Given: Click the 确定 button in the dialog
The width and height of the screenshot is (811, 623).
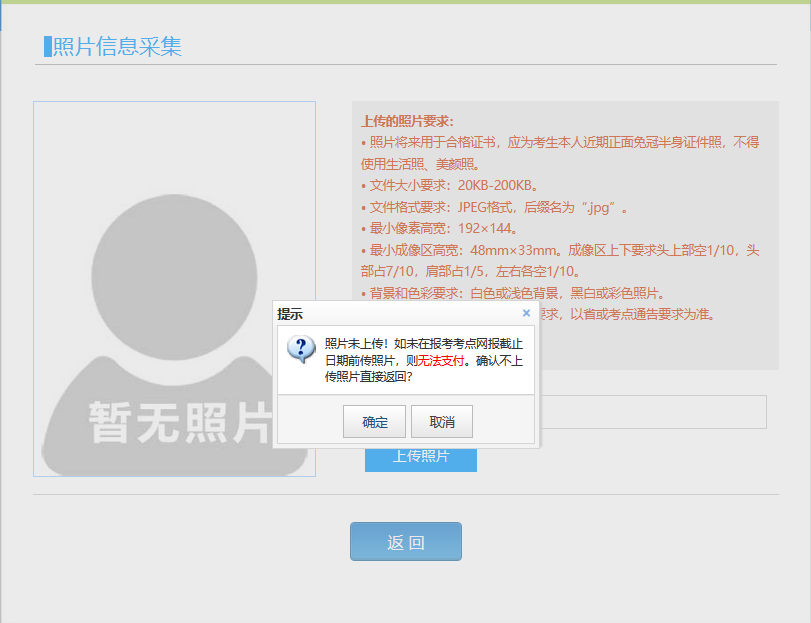Looking at the screenshot, I should [x=375, y=422].
